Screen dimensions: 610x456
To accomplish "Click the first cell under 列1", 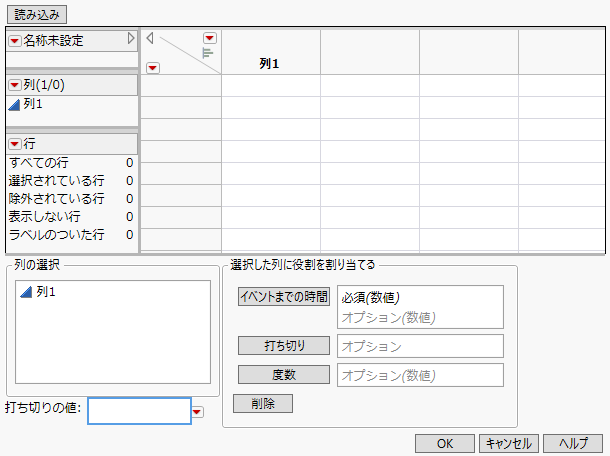I will coord(271,86).
